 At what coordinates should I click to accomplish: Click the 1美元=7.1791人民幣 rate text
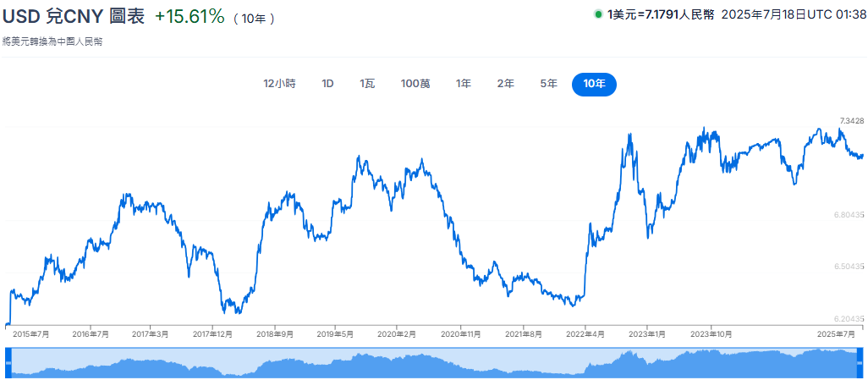click(662, 15)
